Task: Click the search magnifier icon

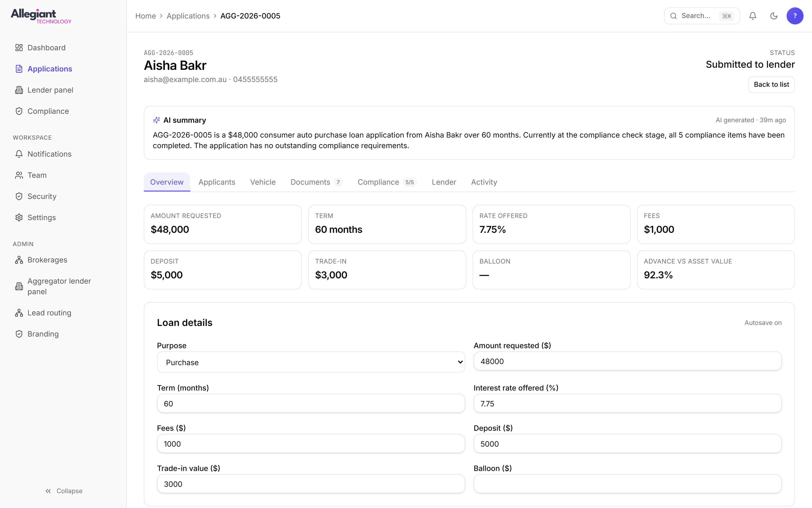Action: pos(673,16)
